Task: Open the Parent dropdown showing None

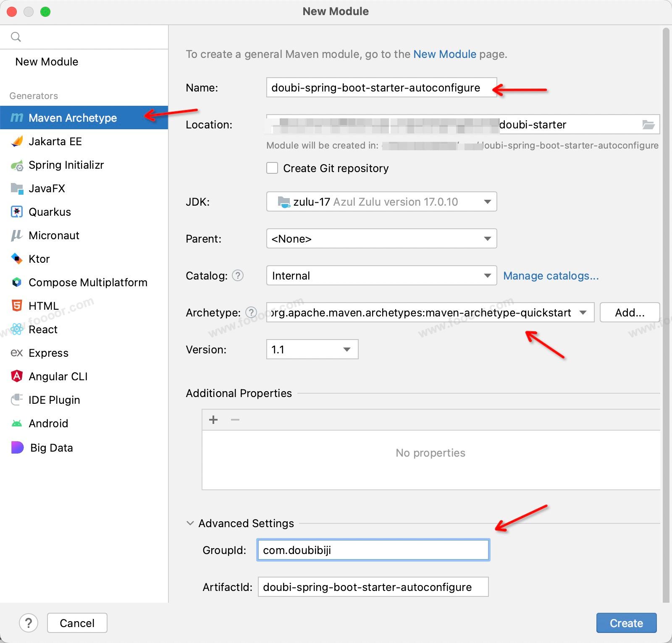Action: click(x=381, y=239)
